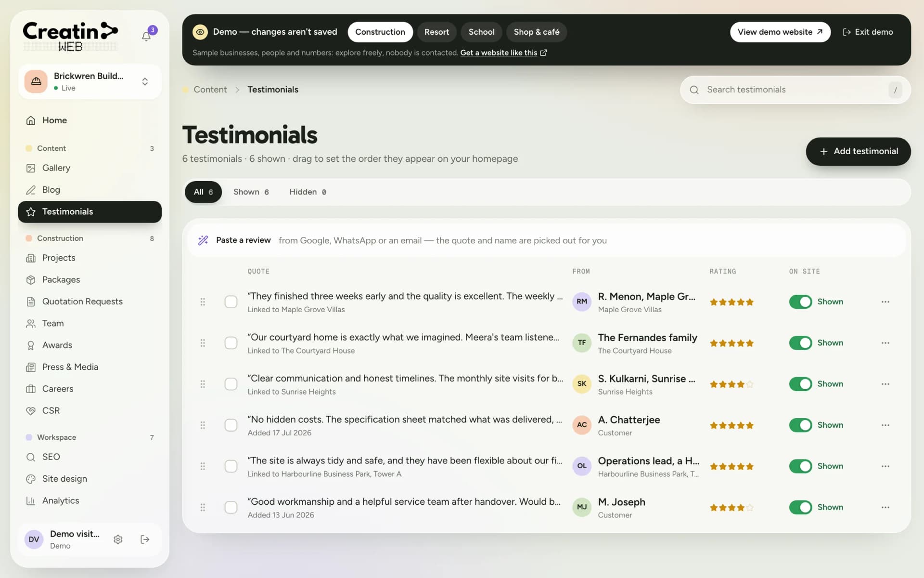
Task: Tick the checkbox for R. Menon testimonial
Action: click(x=231, y=302)
